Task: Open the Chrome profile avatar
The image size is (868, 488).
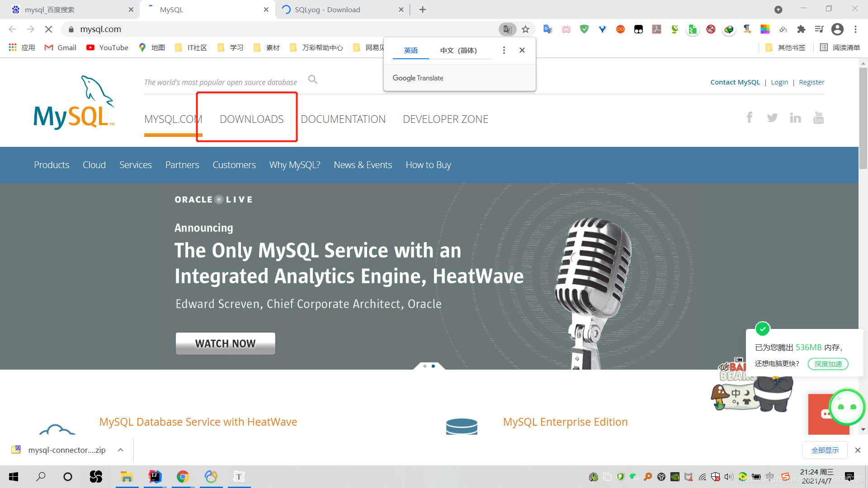Action: (x=837, y=29)
